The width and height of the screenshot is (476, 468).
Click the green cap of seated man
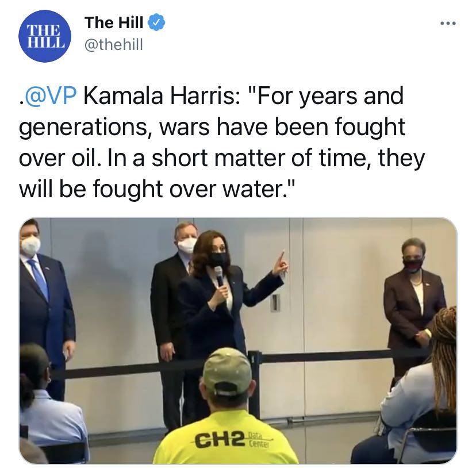[228, 371]
